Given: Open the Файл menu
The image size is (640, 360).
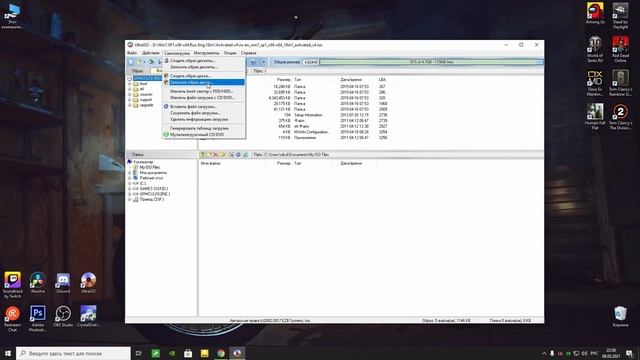Looking at the screenshot, I should pos(132,53).
